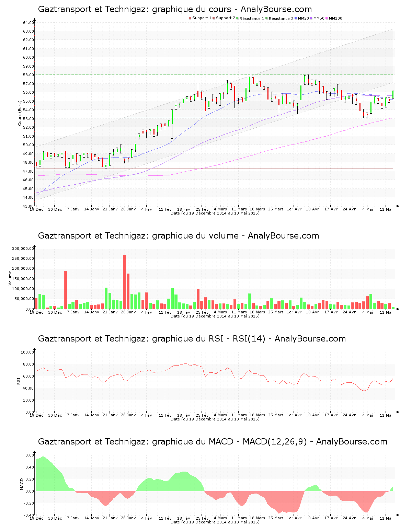Click "18 Fév" on the price chart axis

pyautogui.click(x=184, y=209)
